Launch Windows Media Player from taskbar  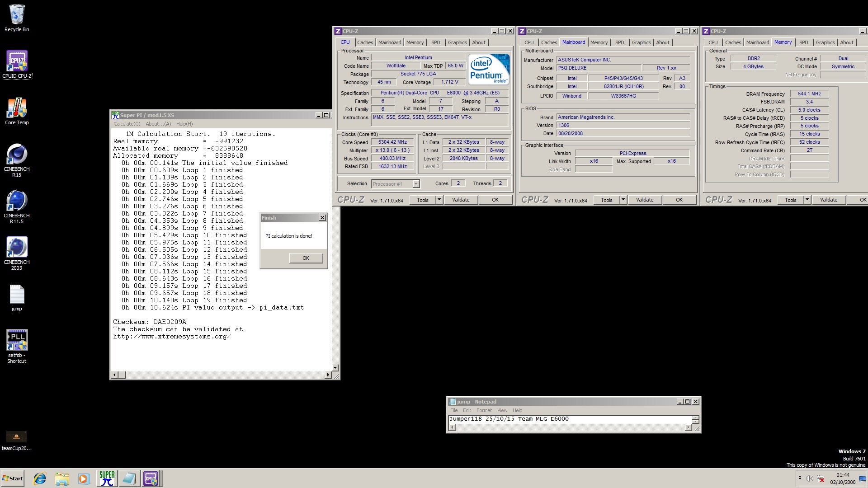[x=84, y=479]
